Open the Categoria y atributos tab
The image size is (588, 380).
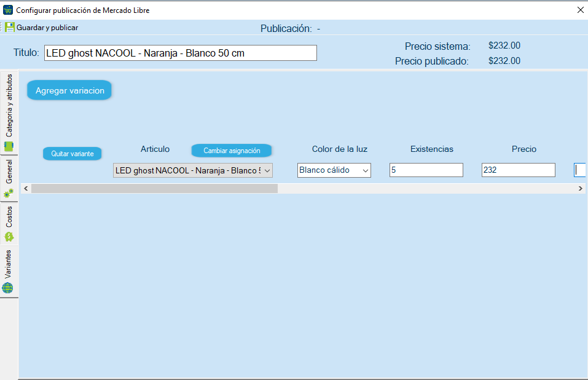click(x=9, y=112)
